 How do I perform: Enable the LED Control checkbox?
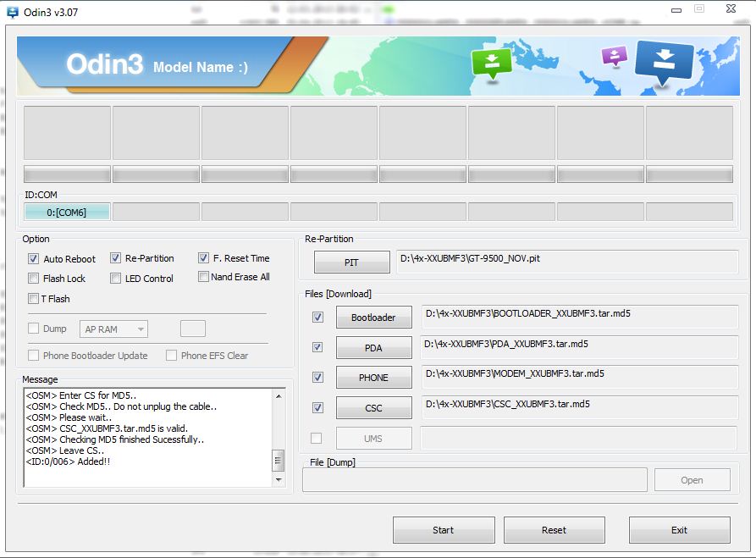click(x=116, y=279)
